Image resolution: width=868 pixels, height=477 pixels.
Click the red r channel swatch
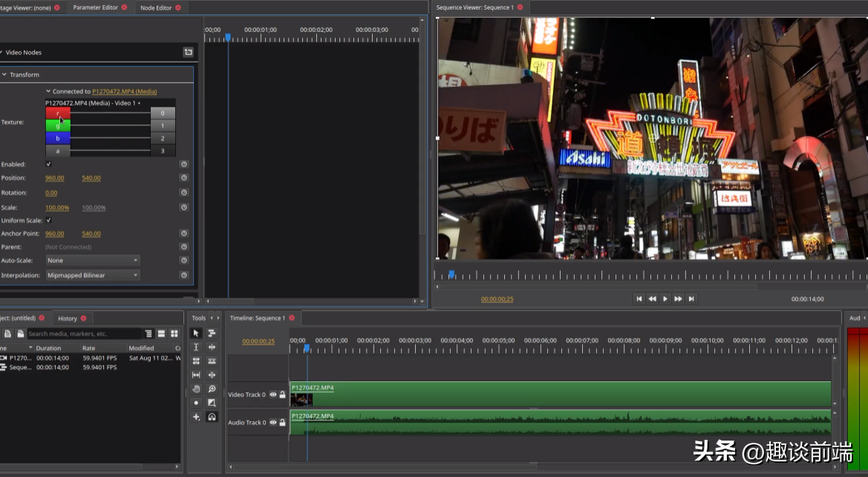coord(58,113)
